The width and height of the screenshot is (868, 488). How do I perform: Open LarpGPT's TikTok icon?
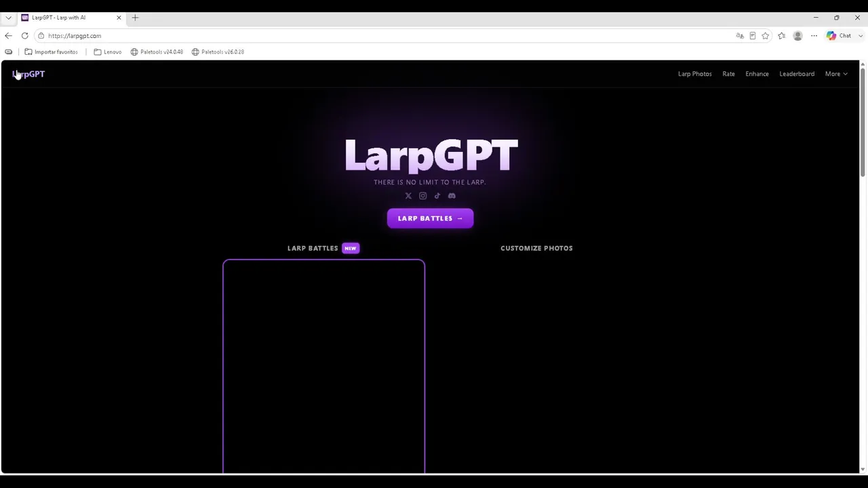click(x=437, y=196)
